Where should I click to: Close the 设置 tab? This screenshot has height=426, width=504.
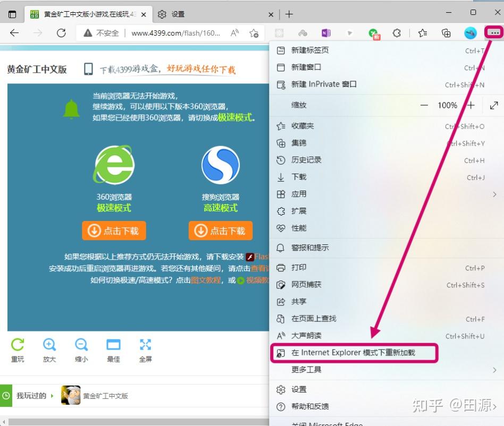tap(271, 14)
